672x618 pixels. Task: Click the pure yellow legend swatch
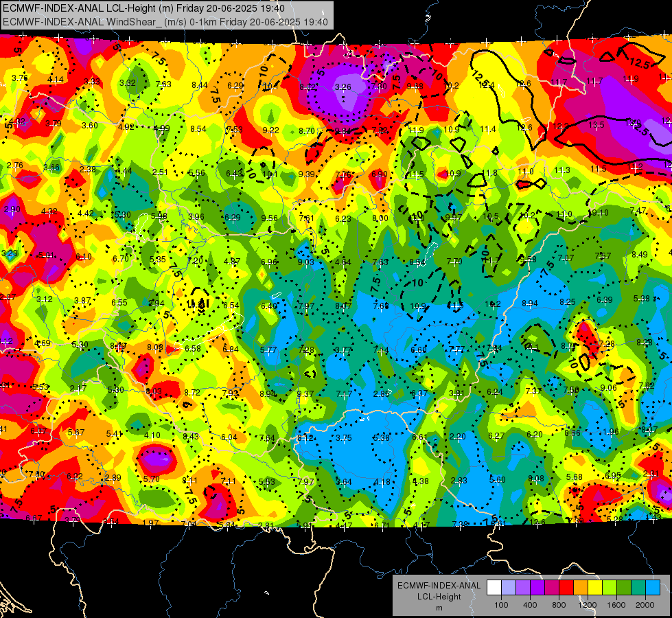(595, 588)
